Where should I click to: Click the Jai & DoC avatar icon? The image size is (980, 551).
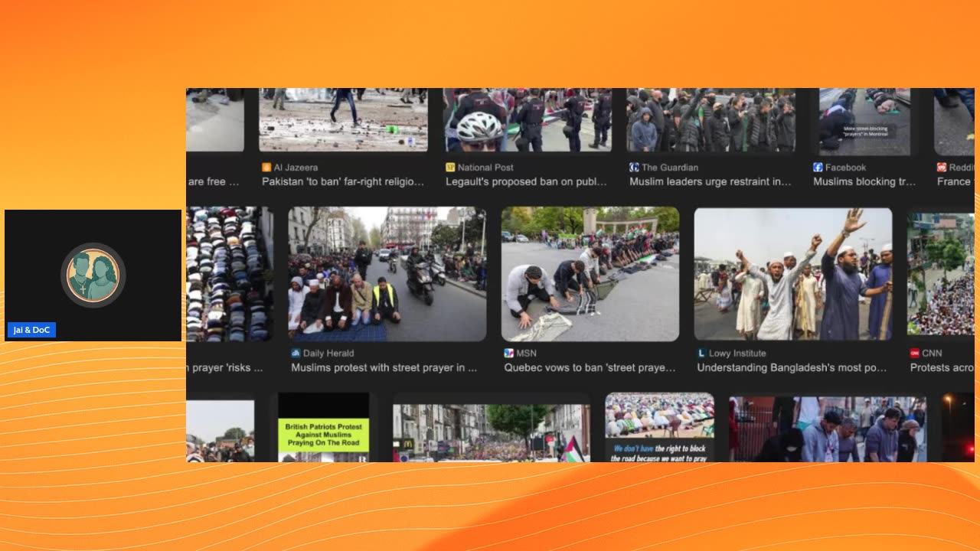coord(93,275)
